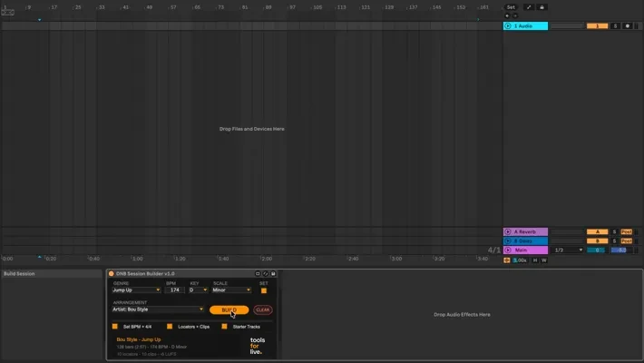The image size is (644, 363).
Task: Arm the 1 Audio track for recording
Action: click(x=627, y=26)
